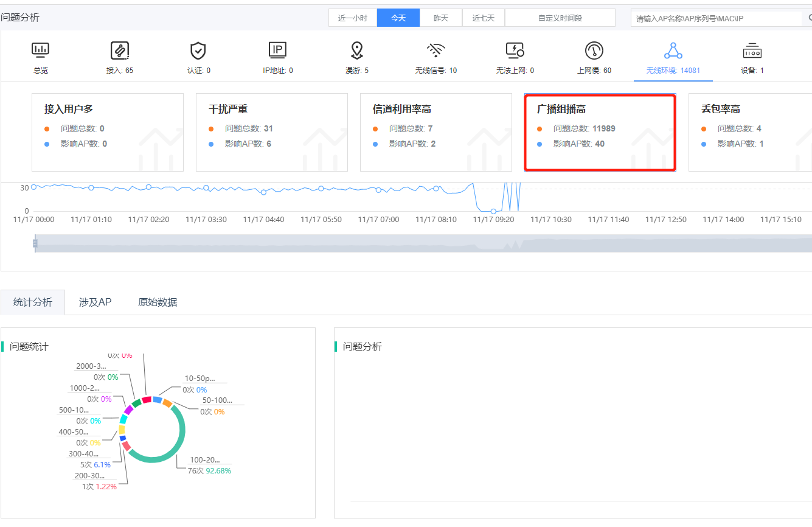Pick the purple 1000-2 donut segment
The height and width of the screenshot is (527, 812).
point(128,410)
